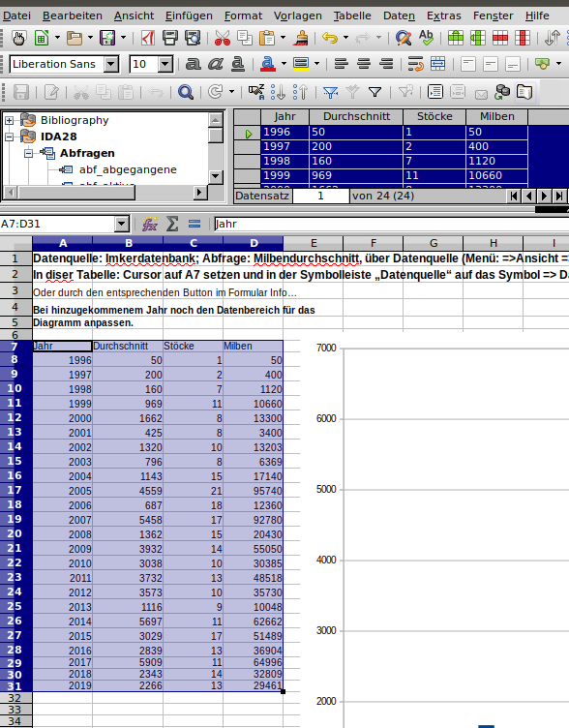
Task: Insert columns before icon
Action: 478,38
